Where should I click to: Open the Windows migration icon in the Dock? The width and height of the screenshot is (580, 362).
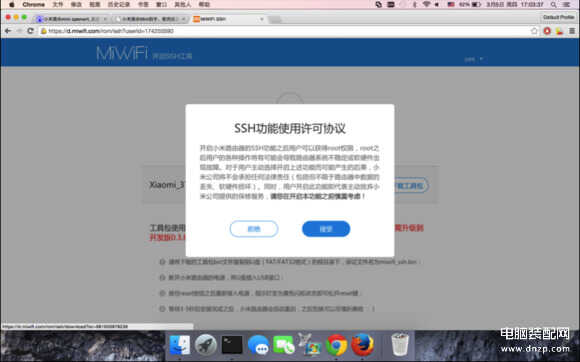coord(310,345)
